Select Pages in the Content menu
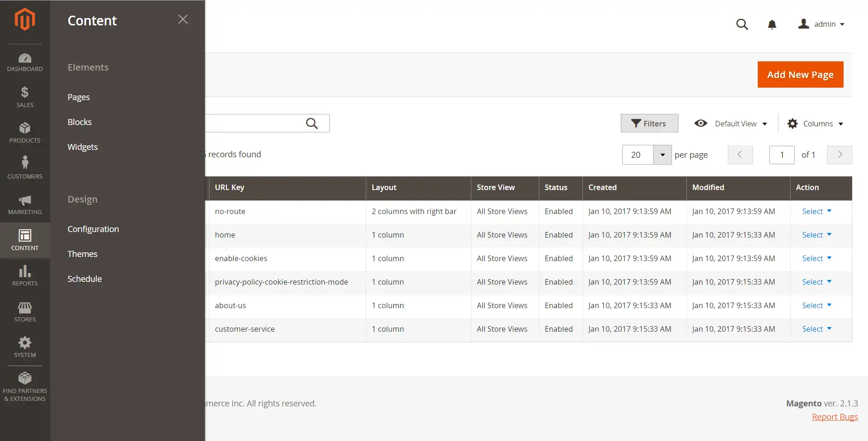Screen dimensions: 868x441 (x=79, y=97)
